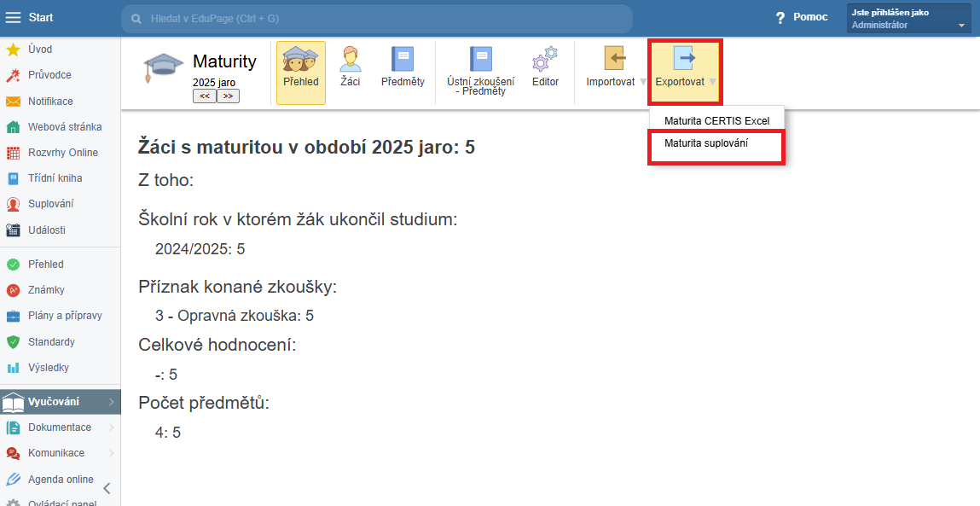Image resolution: width=980 pixels, height=506 pixels.
Task: Click the Známky red grade icon
Action: point(13,290)
